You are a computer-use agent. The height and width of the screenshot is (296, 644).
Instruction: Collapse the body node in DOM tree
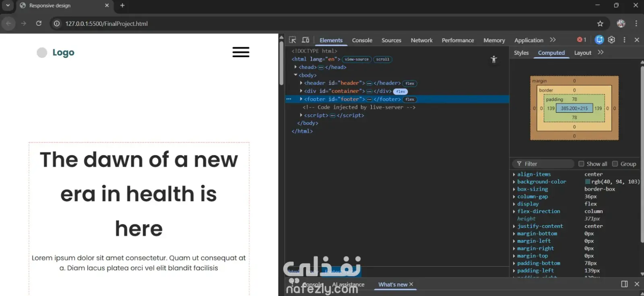(x=296, y=75)
